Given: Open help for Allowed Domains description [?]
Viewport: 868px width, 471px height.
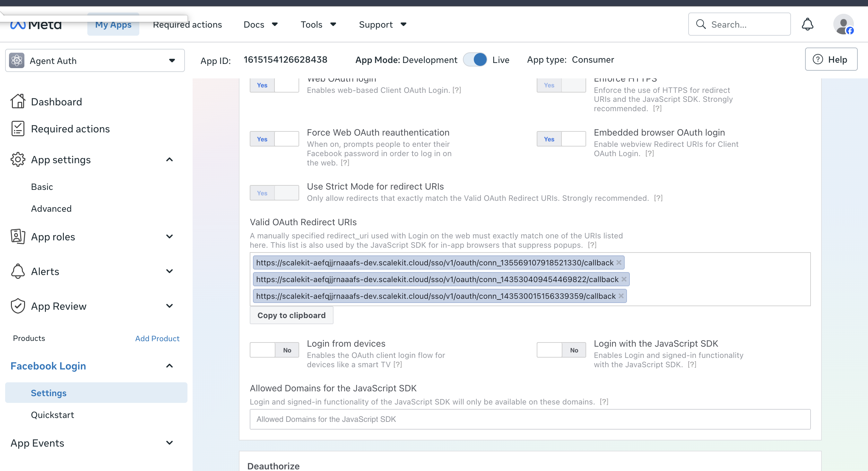Looking at the screenshot, I should [x=604, y=402].
